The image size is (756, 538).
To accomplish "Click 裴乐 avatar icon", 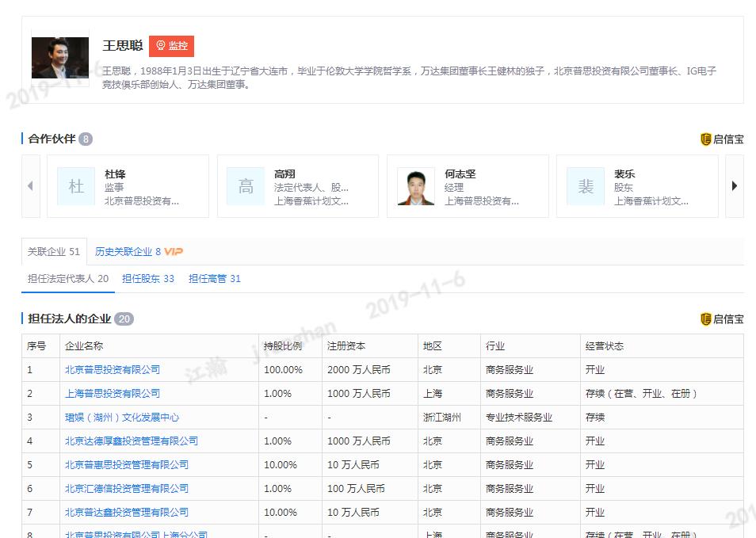I will (x=586, y=186).
